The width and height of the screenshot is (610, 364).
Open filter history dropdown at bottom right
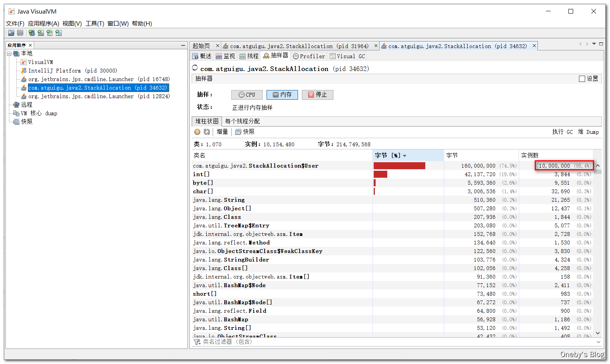tap(598, 342)
